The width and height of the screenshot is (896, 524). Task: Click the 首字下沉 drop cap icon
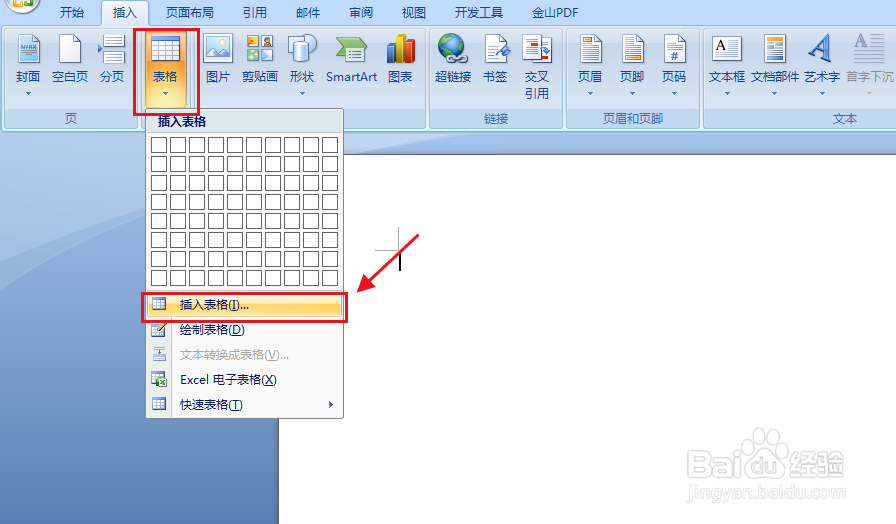tap(870, 49)
